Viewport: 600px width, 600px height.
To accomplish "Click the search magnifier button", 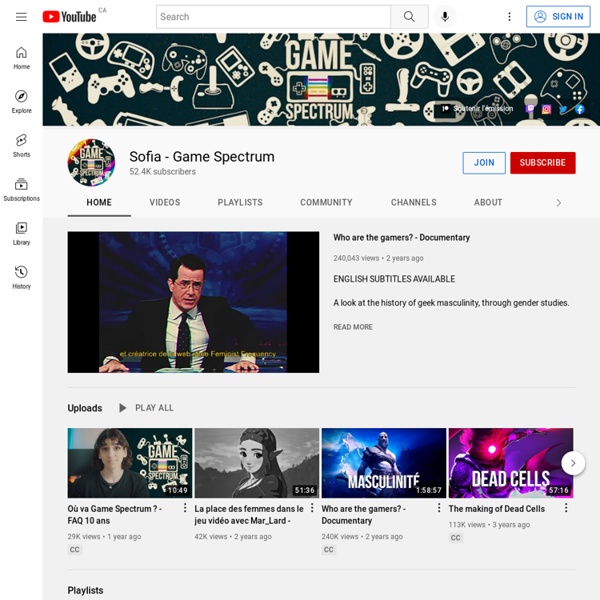I will pos(409,17).
